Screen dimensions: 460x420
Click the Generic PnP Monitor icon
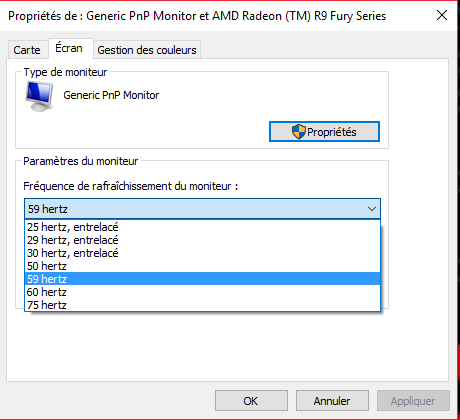[x=39, y=96]
